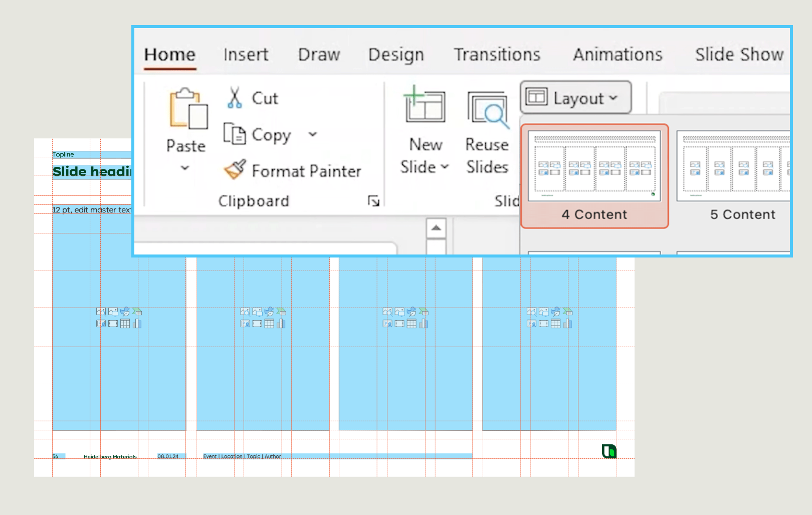The width and height of the screenshot is (812, 515).
Task: Open the Animations tab
Action: (618, 55)
